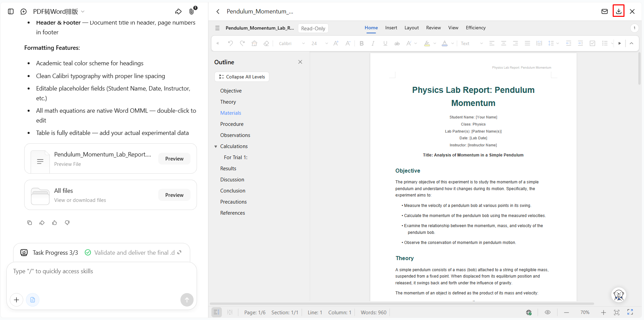Switch to the View tab
644x320 pixels.
453,28
